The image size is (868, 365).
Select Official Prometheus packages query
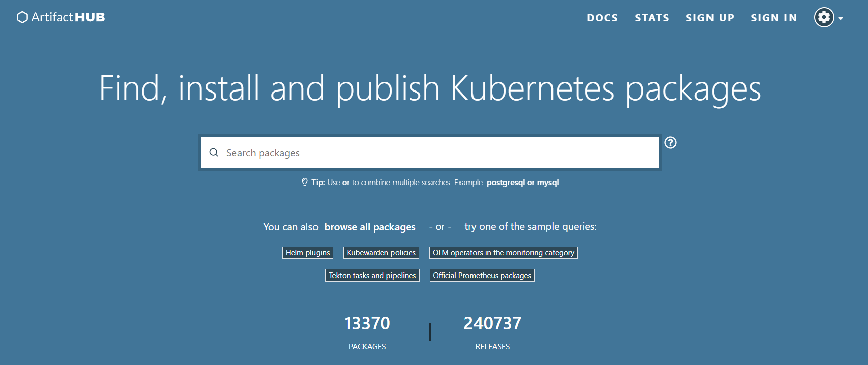coord(482,276)
